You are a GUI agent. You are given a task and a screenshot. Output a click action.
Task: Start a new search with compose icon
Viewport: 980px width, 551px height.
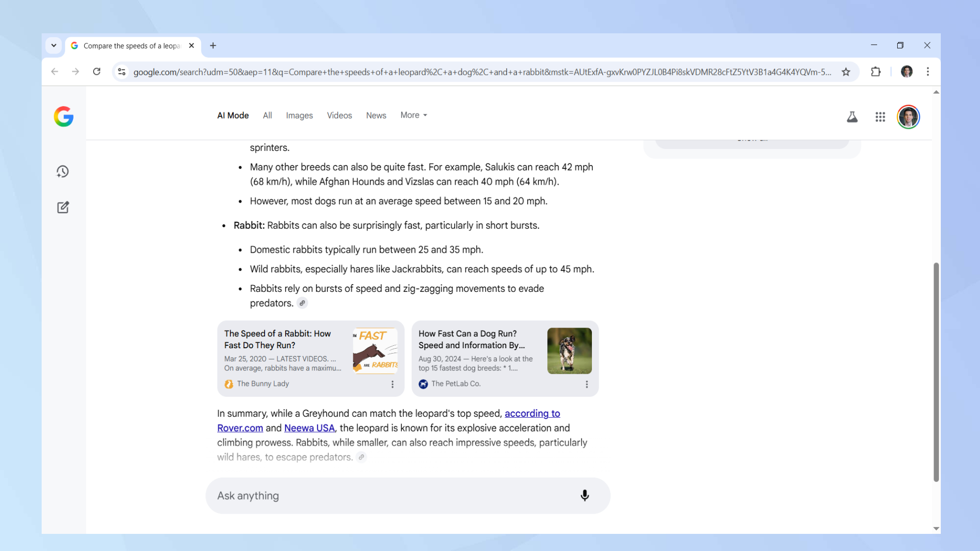point(63,207)
